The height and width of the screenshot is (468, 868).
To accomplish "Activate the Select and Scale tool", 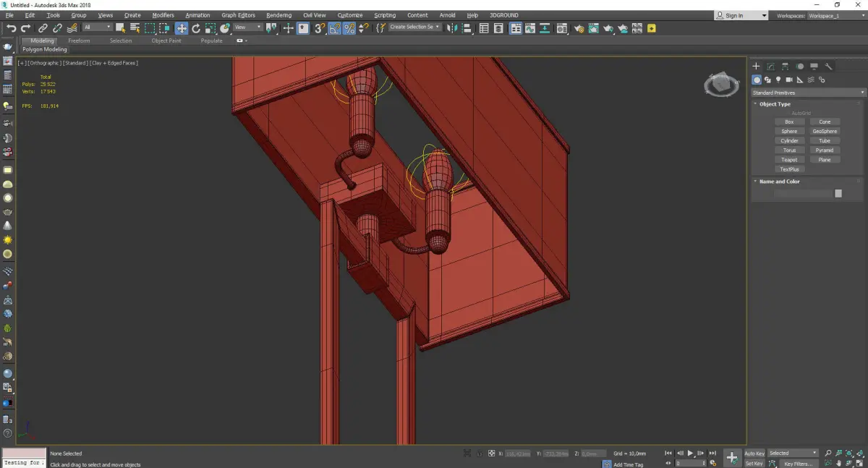I will (210, 28).
